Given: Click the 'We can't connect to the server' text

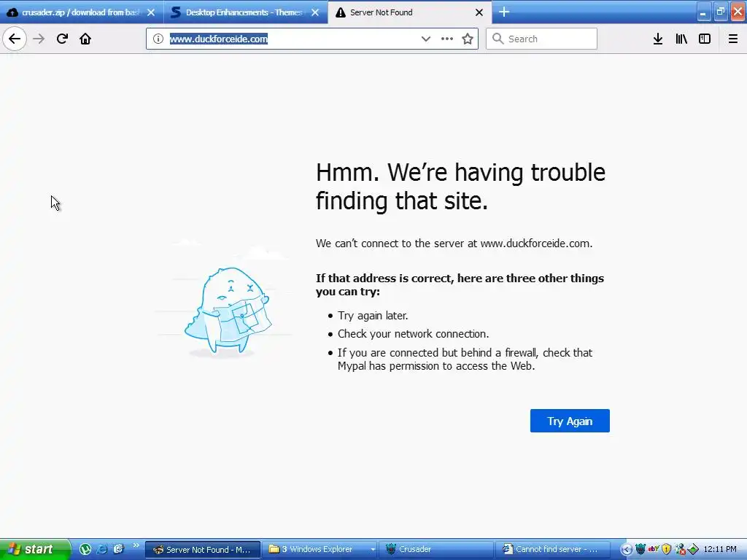Looking at the screenshot, I should coord(454,244).
